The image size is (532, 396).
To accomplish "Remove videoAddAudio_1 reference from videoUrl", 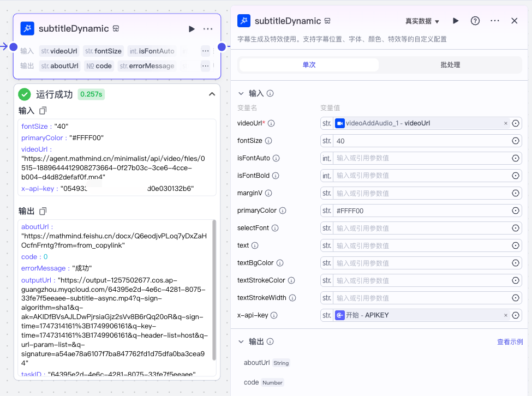I will (505, 123).
